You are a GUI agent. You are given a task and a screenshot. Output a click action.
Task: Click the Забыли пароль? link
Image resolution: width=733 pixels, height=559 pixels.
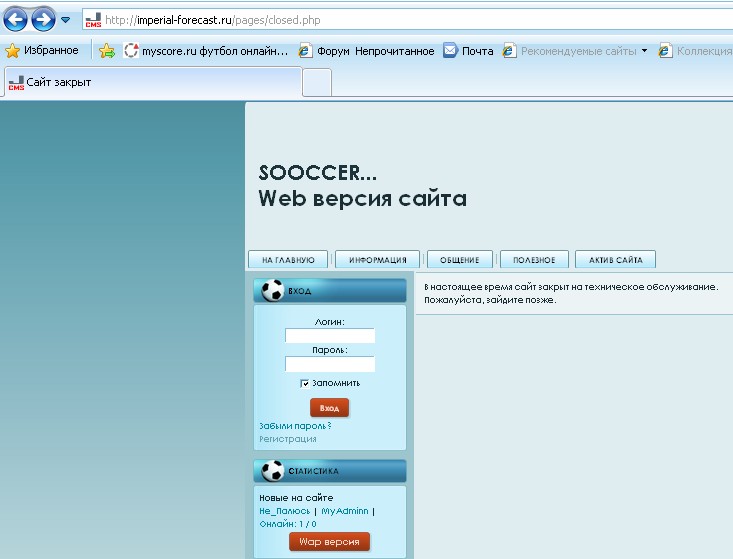[294, 426]
